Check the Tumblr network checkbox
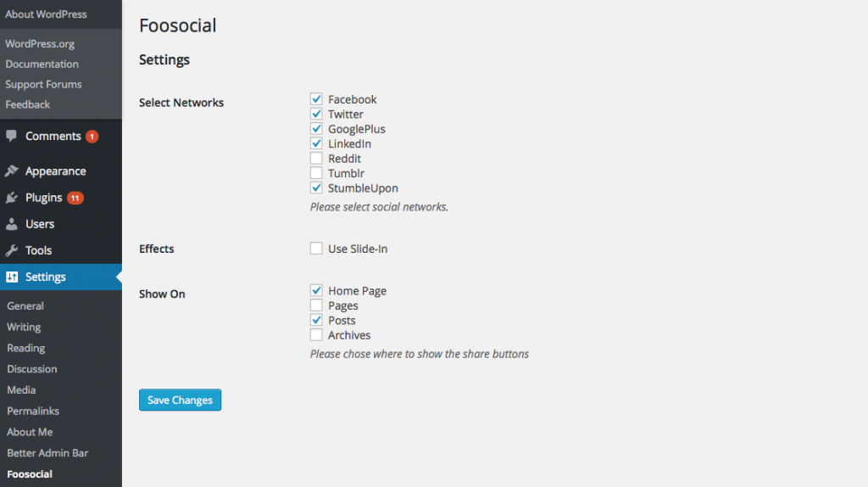Viewport: 868px width, 487px height. (x=316, y=173)
